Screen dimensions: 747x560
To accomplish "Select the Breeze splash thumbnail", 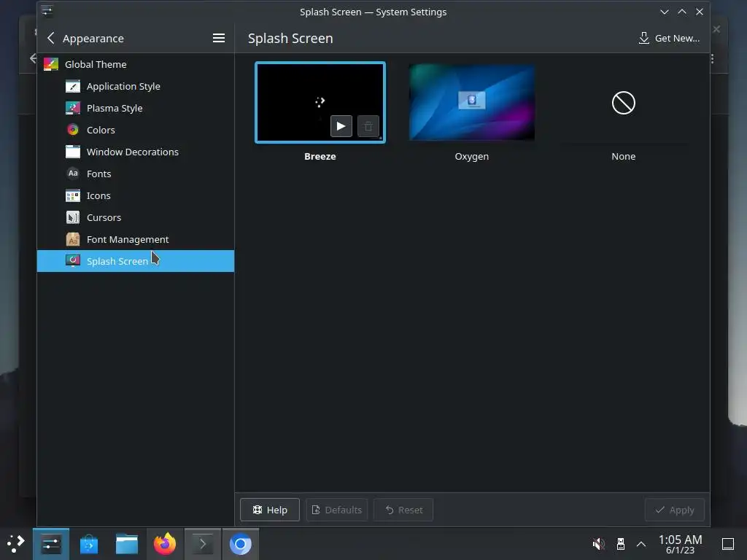I will click(320, 102).
